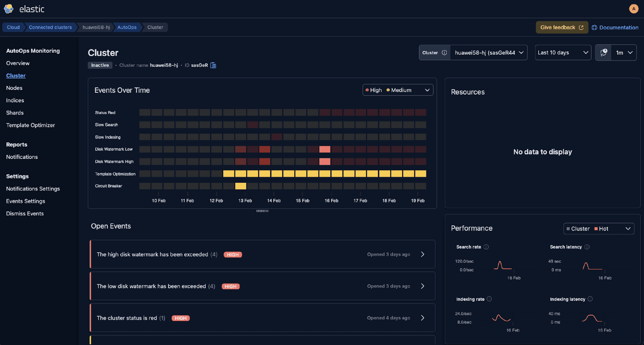This screenshot has height=345, width=644.
Task: Click the Indexing rate sparkline chart
Action: [x=501, y=318]
